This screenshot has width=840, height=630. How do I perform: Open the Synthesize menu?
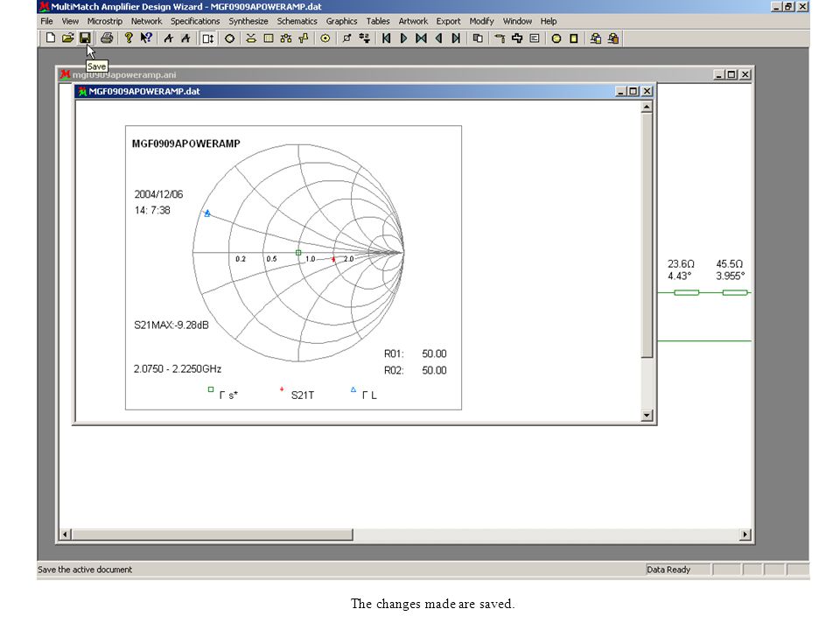point(248,21)
